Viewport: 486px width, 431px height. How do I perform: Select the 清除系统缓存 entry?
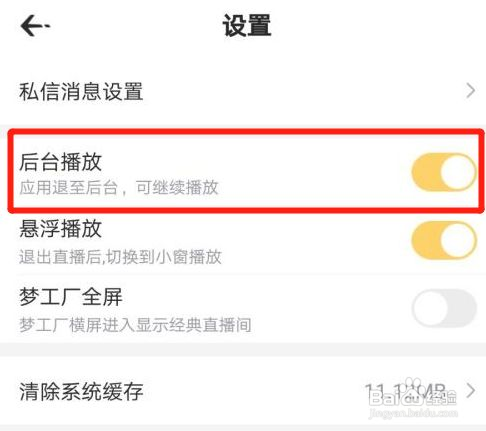click(x=243, y=391)
